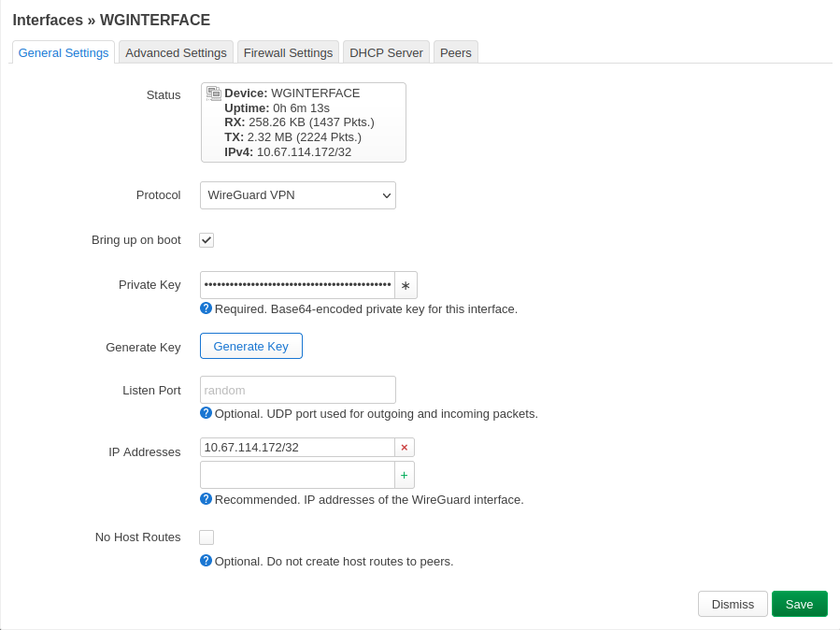Go to the DHCP Server tab
Viewport: 840px width, 630px height.
pyautogui.click(x=386, y=52)
